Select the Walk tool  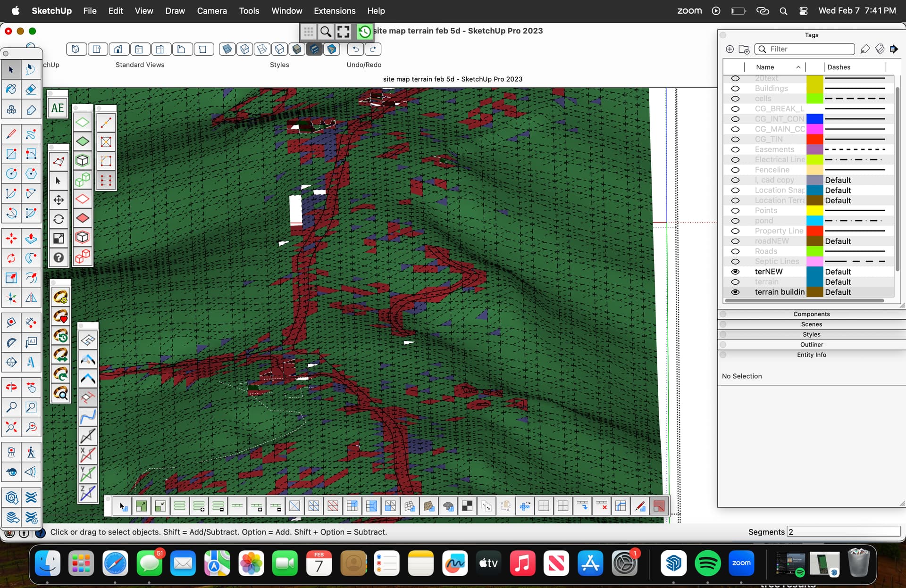click(x=31, y=451)
